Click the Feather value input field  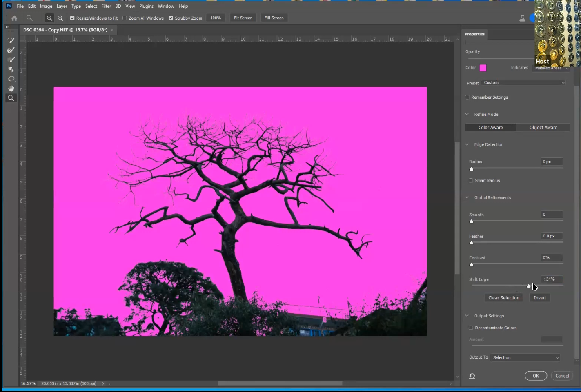(552, 236)
